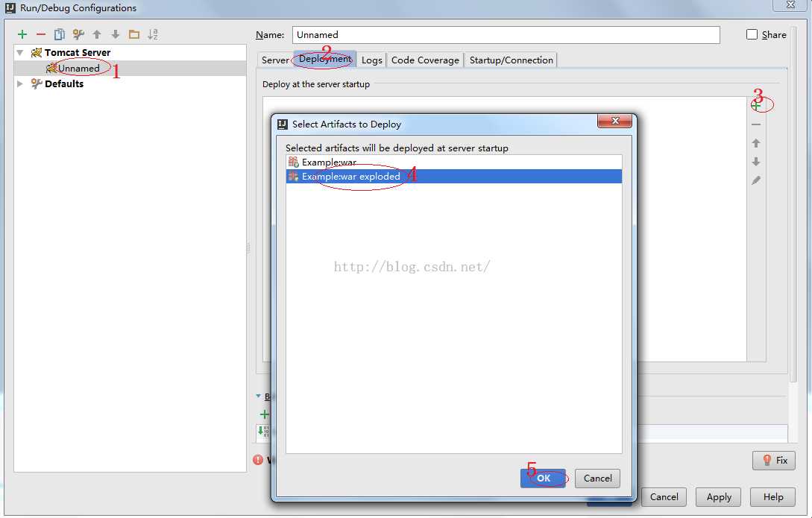This screenshot has height=518, width=812.
Task: Click the Name input field
Action: [506, 35]
